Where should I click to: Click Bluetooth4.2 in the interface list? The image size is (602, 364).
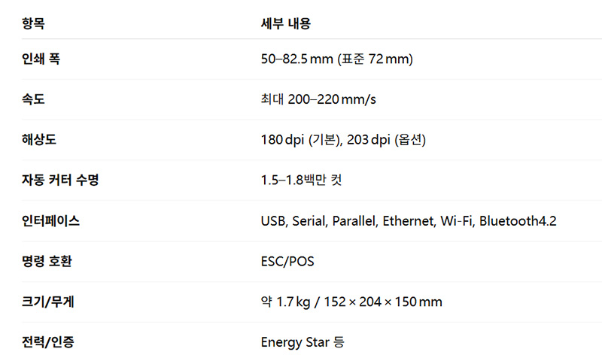point(518,221)
